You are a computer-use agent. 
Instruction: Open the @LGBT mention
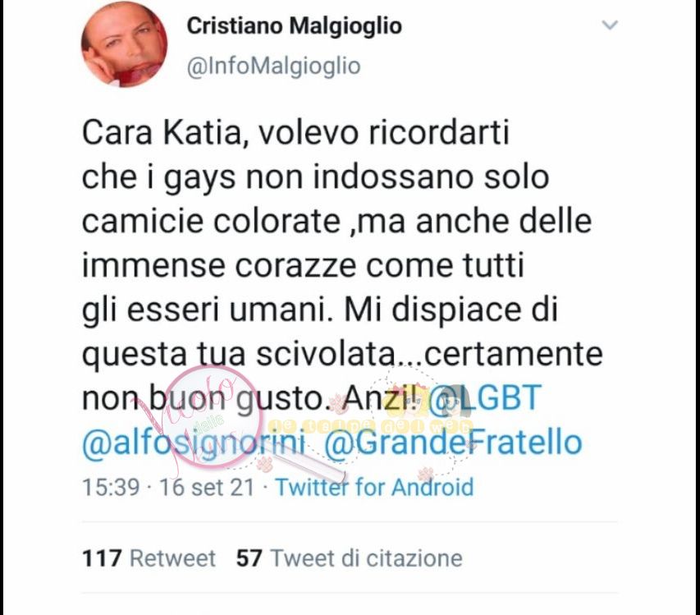(484, 397)
